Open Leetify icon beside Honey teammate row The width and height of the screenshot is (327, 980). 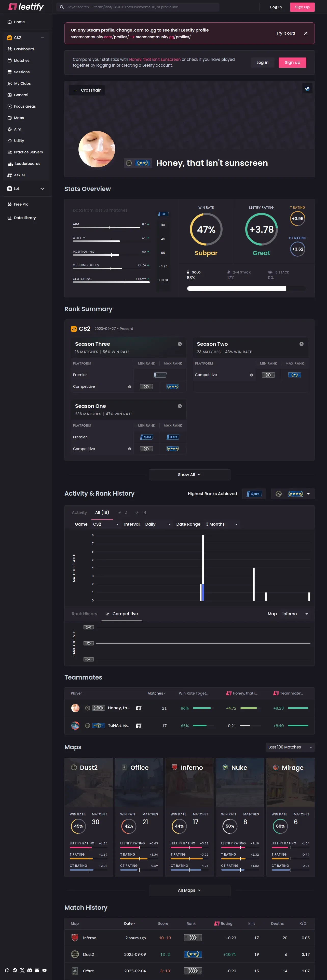[x=139, y=708]
